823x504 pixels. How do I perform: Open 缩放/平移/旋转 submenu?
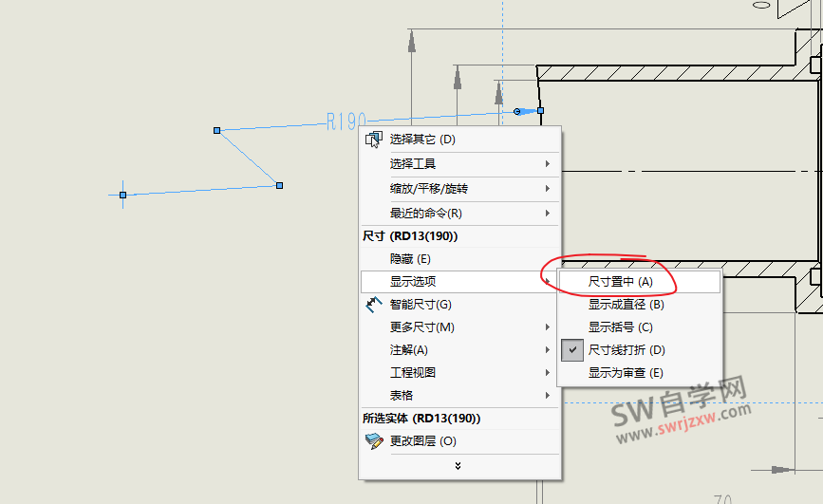pyautogui.click(x=459, y=189)
